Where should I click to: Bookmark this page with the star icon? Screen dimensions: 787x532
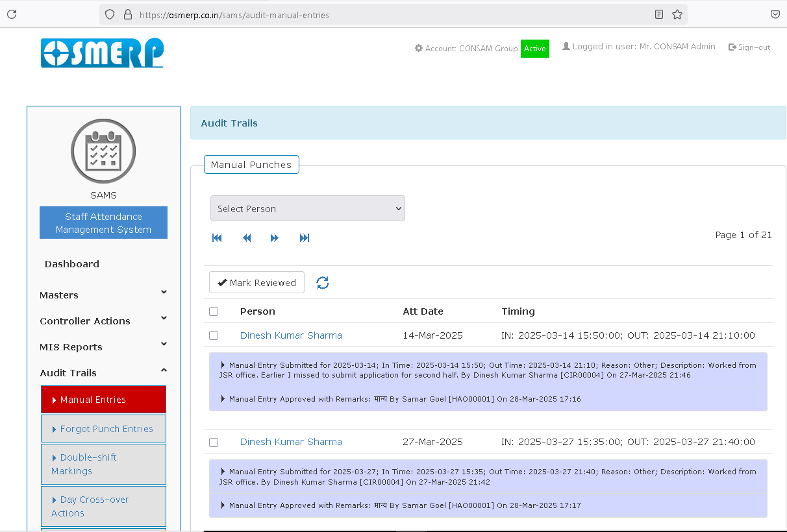pos(677,14)
